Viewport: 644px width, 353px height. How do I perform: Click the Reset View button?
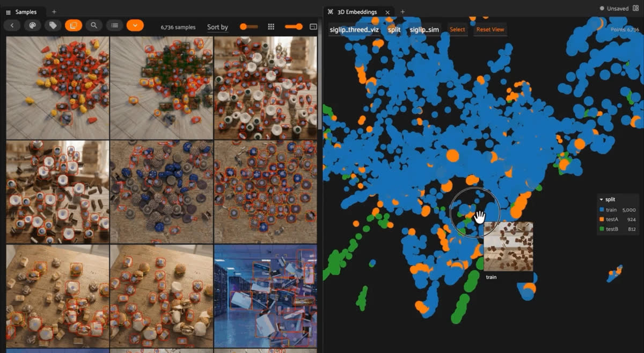tap(491, 30)
